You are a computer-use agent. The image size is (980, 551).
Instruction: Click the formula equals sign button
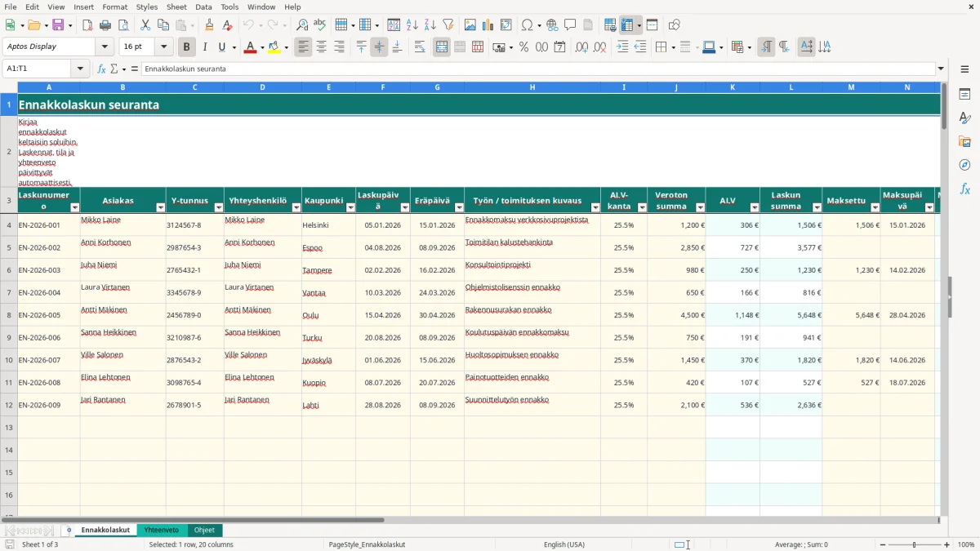pyautogui.click(x=135, y=69)
